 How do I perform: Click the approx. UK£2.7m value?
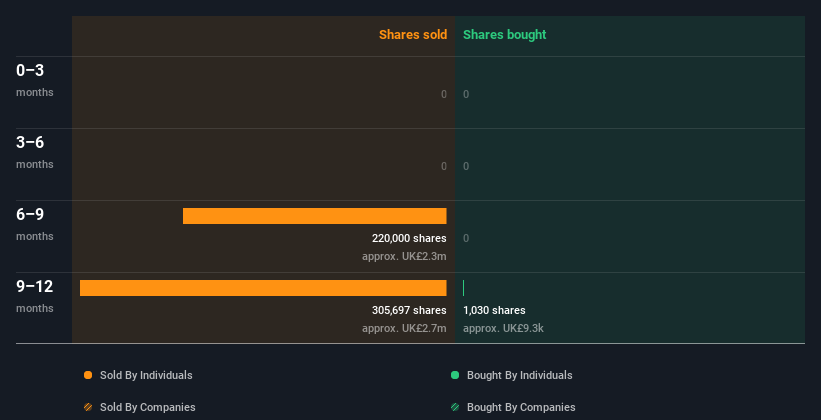coord(404,328)
